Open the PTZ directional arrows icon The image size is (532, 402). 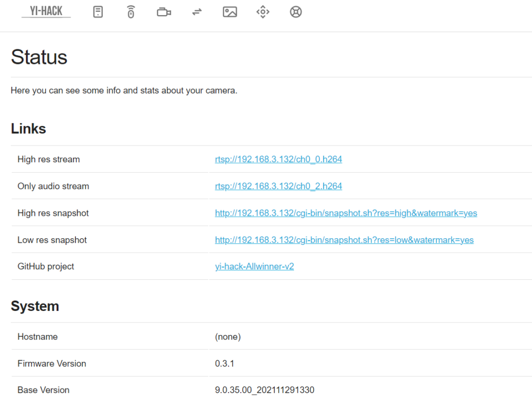pos(263,12)
